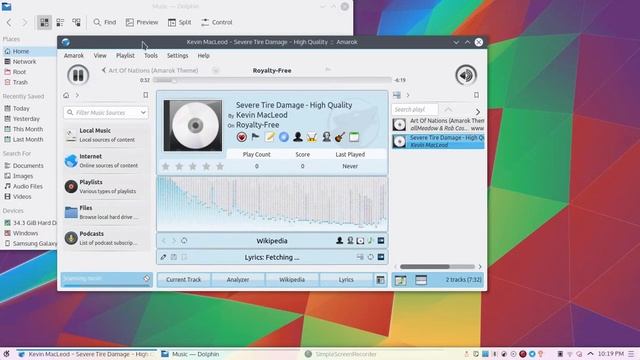The image size is (640, 360).
Task: Click Find in Dolphin toolbar
Action: coord(104,22)
